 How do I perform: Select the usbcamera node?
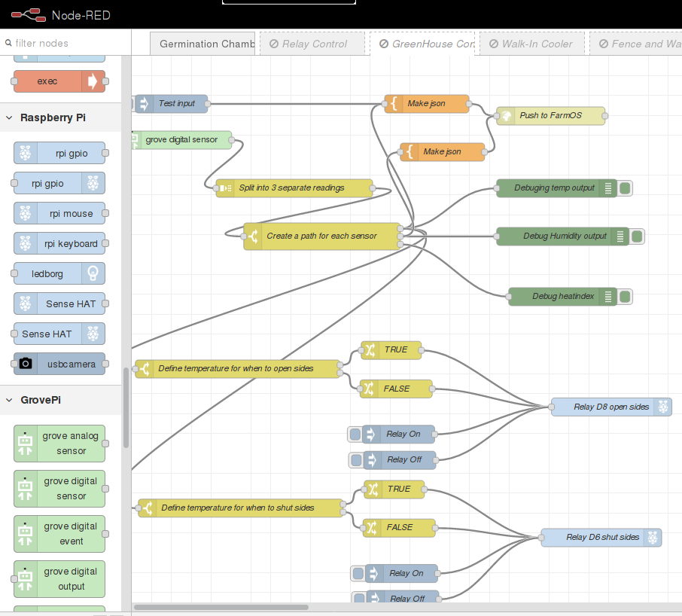coord(59,364)
